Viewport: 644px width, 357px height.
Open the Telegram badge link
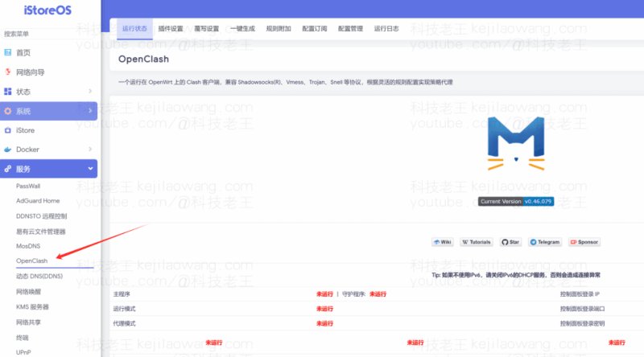pyautogui.click(x=545, y=242)
